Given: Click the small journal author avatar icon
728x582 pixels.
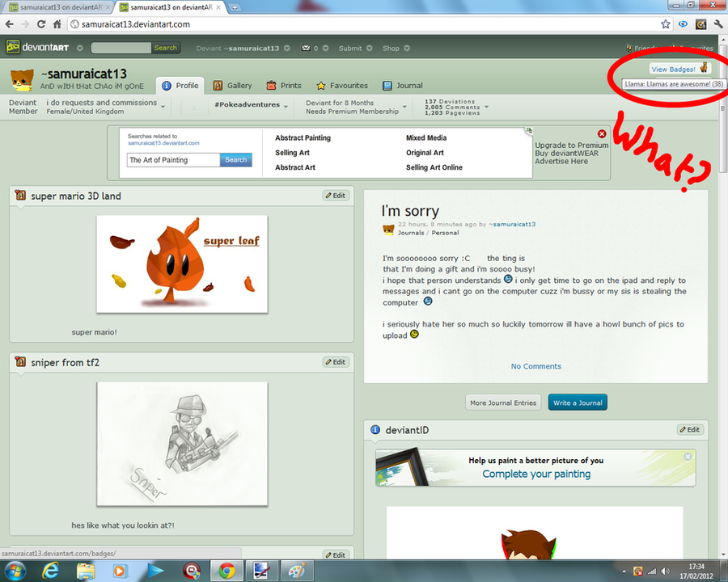Looking at the screenshot, I should click(388, 230).
